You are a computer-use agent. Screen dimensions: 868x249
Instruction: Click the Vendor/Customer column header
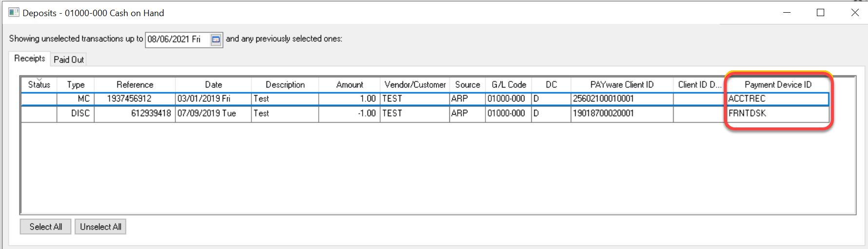point(415,84)
